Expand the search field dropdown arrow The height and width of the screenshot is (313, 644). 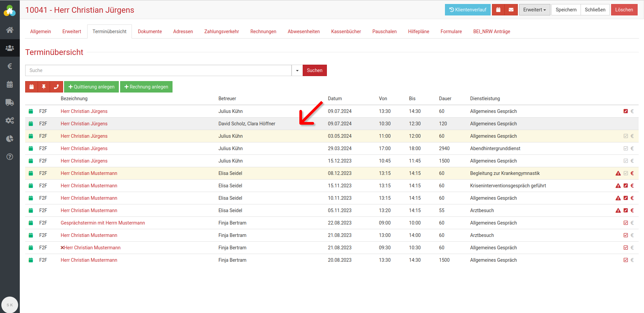(297, 70)
